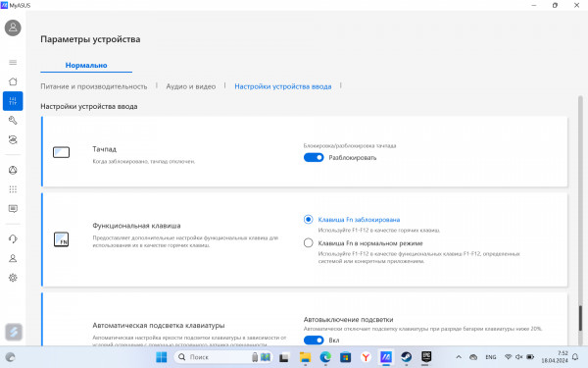Toggle the touchpad lock switch
Screen dimensions: 588x368
(314, 157)
